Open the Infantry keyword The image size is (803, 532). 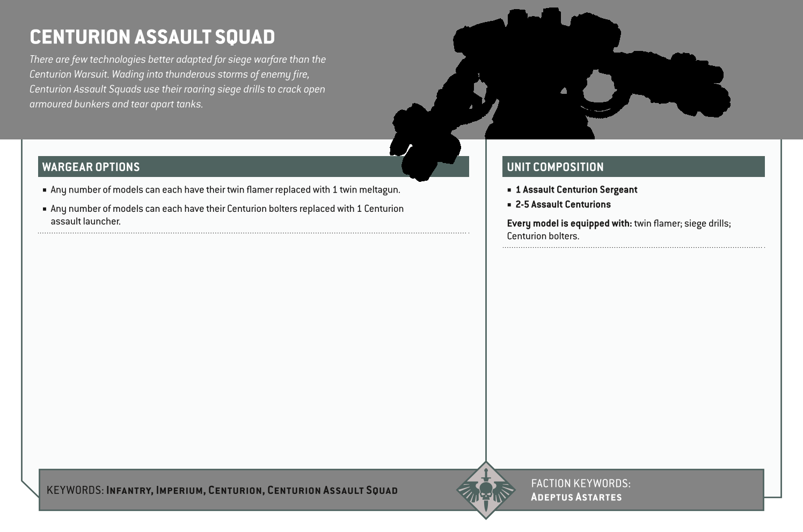tap(129, 490)
